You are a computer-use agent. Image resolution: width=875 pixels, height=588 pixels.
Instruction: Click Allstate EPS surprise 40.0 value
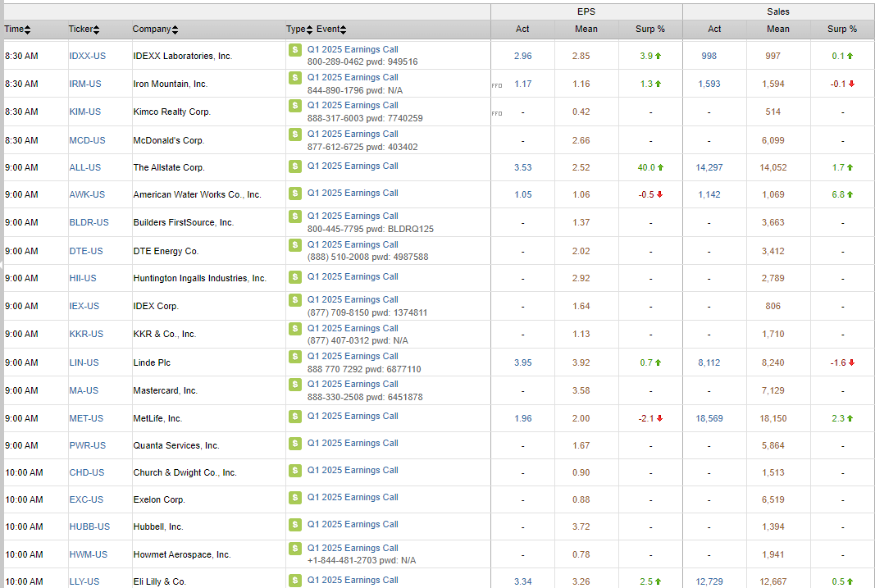647,167
